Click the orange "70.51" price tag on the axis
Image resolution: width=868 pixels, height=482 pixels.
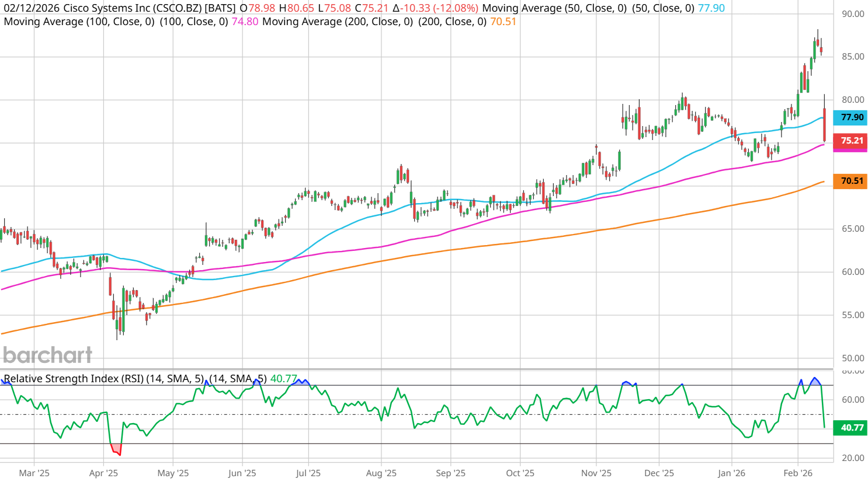point(850,181)
